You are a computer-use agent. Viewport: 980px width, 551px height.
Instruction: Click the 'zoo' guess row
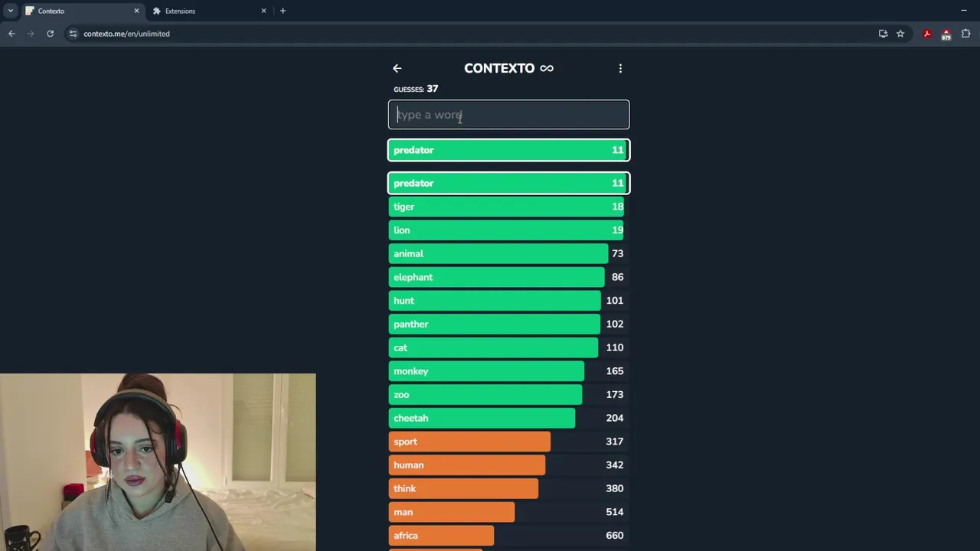pyautogui.click(x=508, y=395)
